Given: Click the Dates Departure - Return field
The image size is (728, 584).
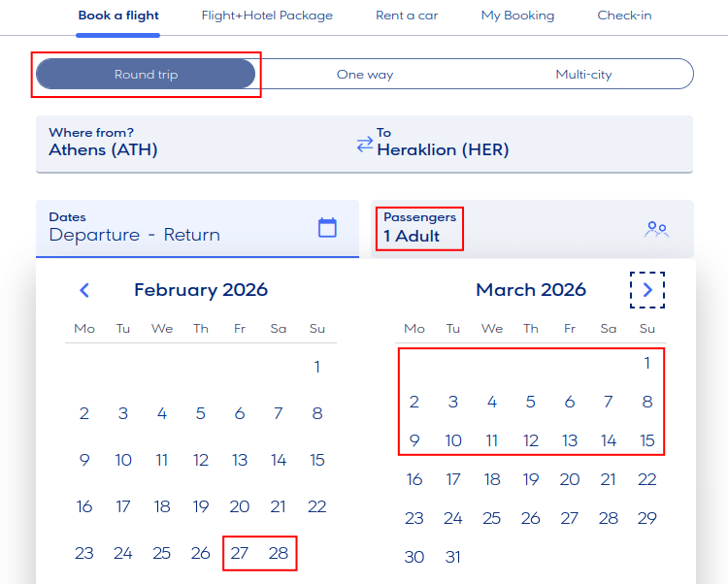Looking at the screenshot, I should click(175, 228).
